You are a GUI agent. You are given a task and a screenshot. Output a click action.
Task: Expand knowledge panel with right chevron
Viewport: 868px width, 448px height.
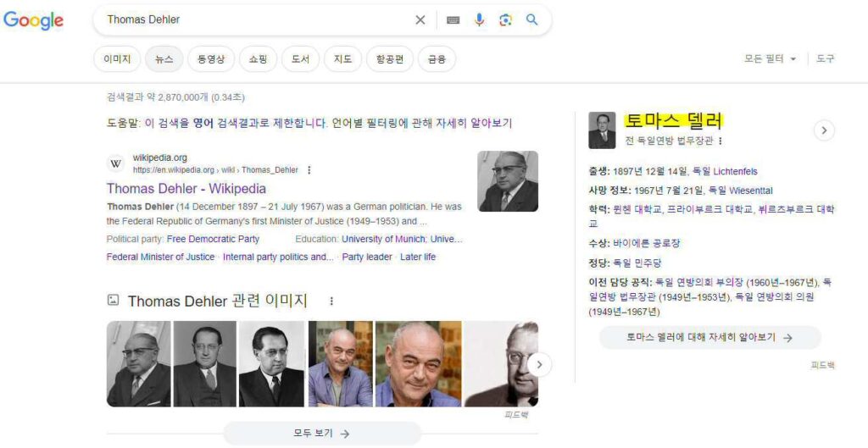pyautogui.click(x=824, y=130)
